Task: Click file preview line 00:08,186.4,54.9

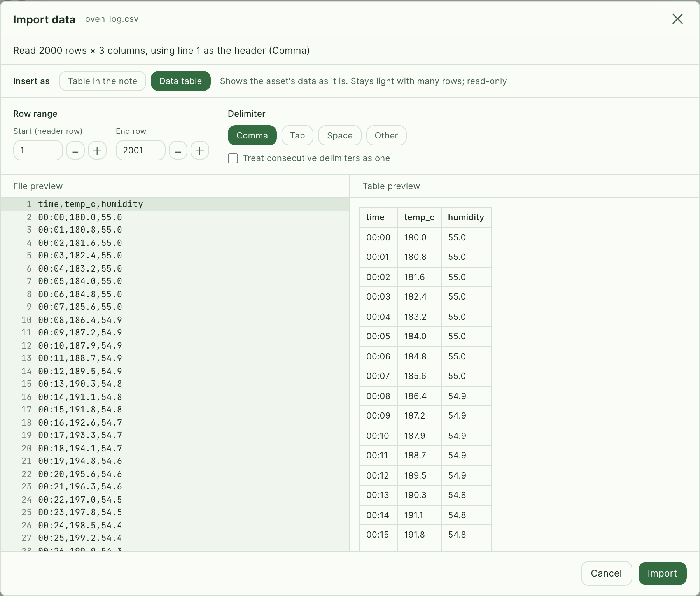Action: point(175,320)
